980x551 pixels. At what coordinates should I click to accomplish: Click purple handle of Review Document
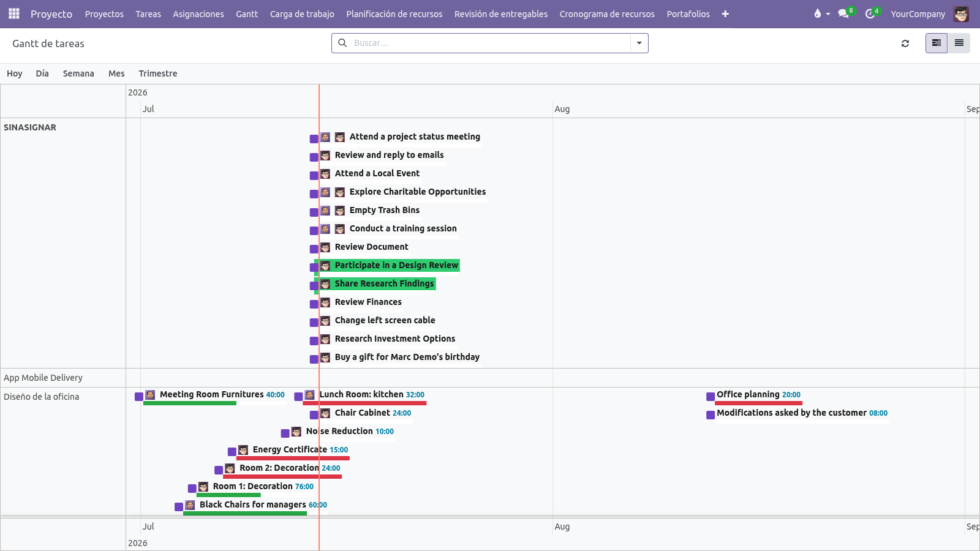tap(314, 249)
